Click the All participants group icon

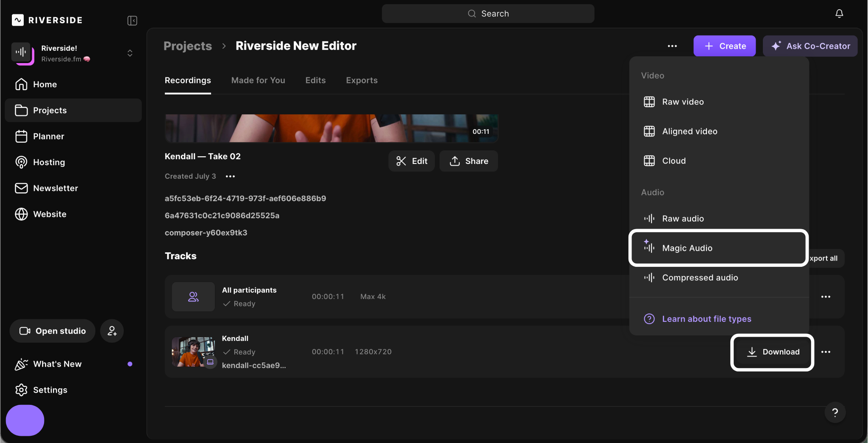click(193, 296)
